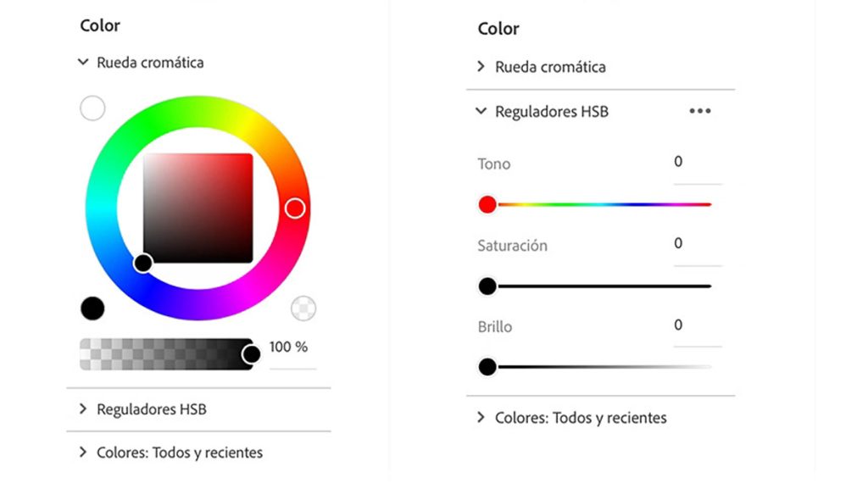Select the black color swatch circle

(92, 308)
